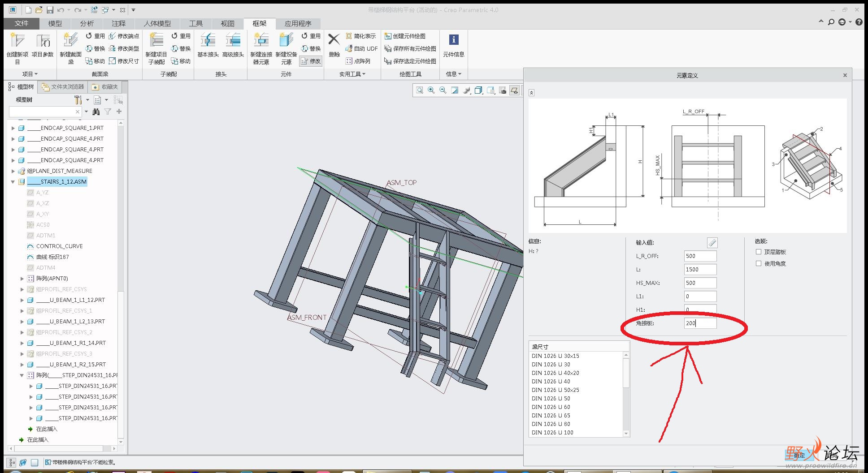Click the binoculars find icon in model tree
Viewport: 868px width, 473px height.
[96, 112]
